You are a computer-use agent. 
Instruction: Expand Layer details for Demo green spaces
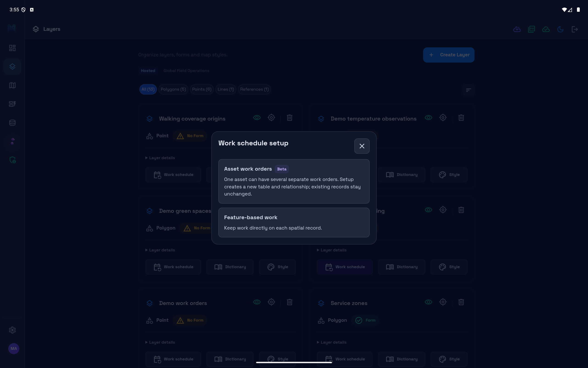[160, 250]
